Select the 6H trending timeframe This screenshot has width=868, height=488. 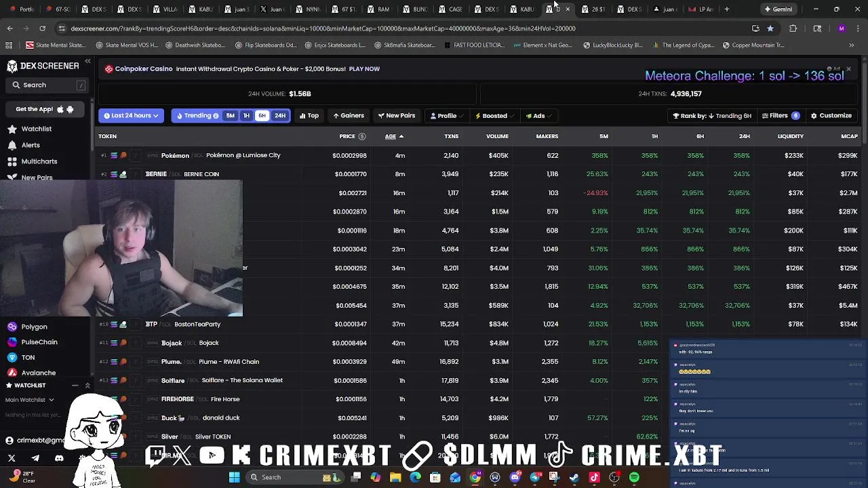pos(262,116)
